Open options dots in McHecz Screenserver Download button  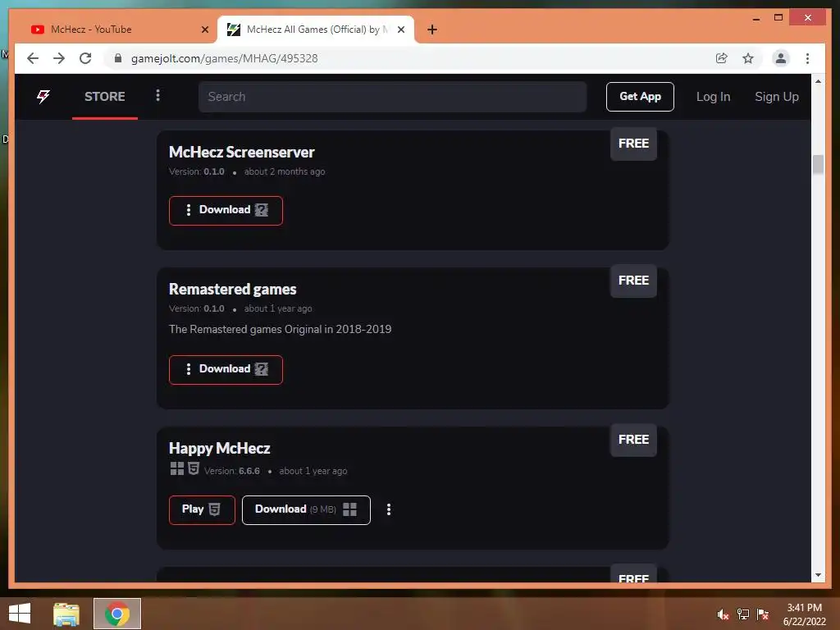click(x=188, y=210)
